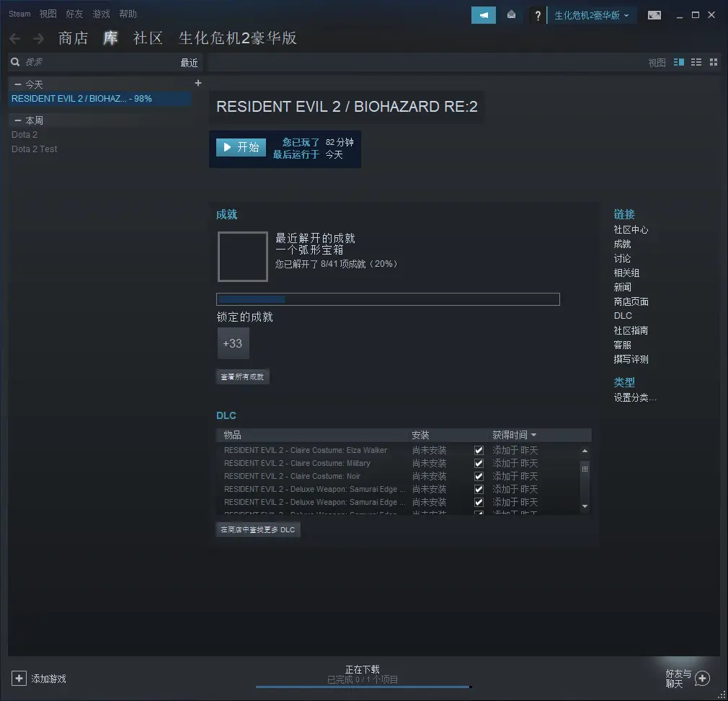
Task: Open the 讨论 link
Action: click(622, 258)
